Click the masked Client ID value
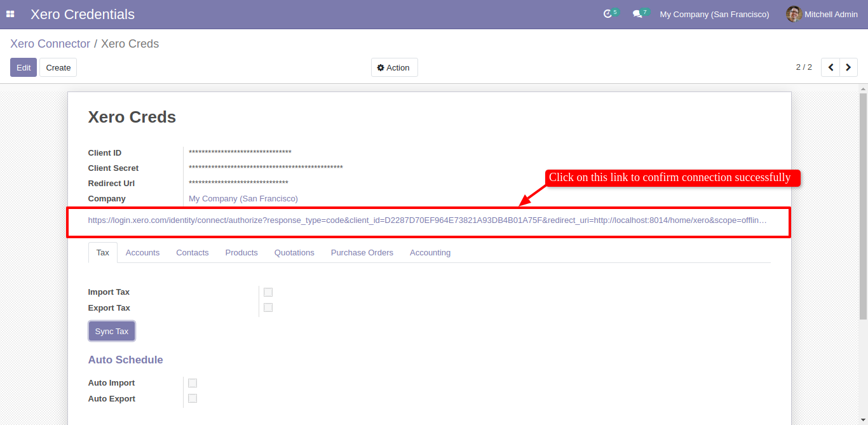868x425 pixels. pos(240,153)
